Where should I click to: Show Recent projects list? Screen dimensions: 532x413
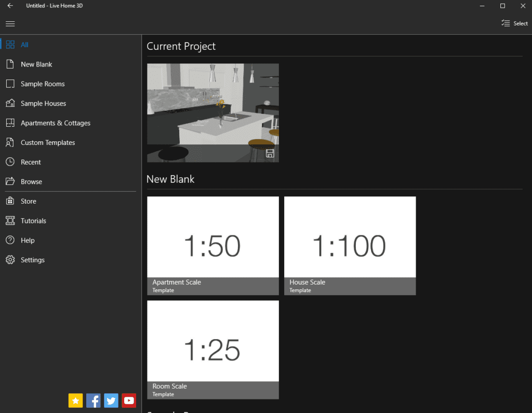point(71,162)
